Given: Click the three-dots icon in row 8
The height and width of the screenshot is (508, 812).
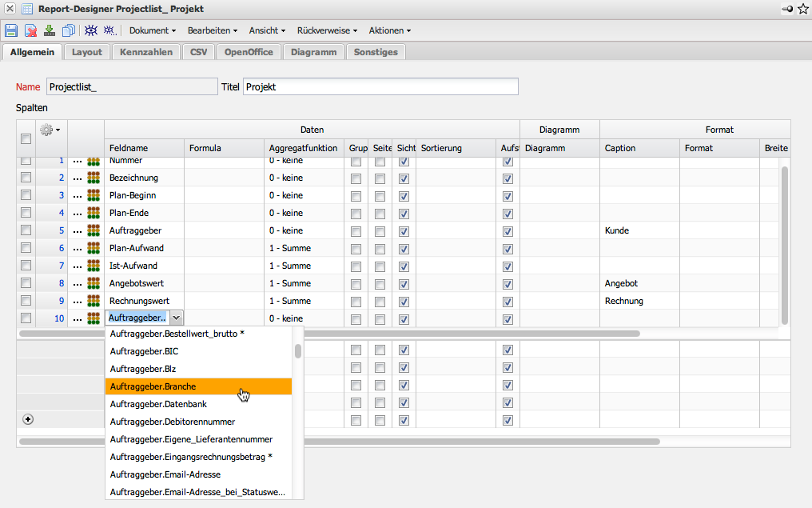Looking at the screenshot, I should (x=78, y=283).
